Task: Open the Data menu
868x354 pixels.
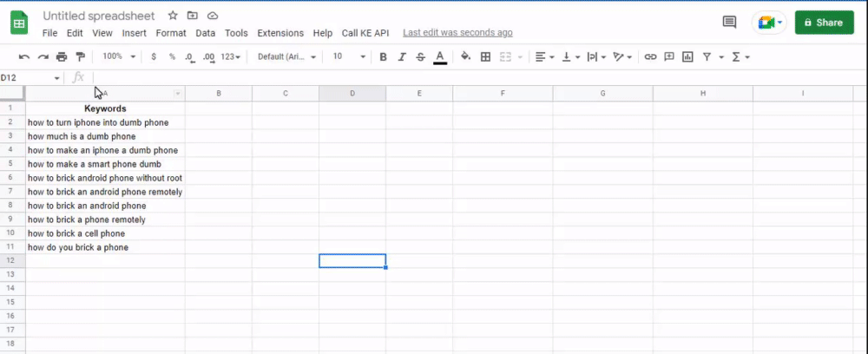Action: [x=206, y=33]
